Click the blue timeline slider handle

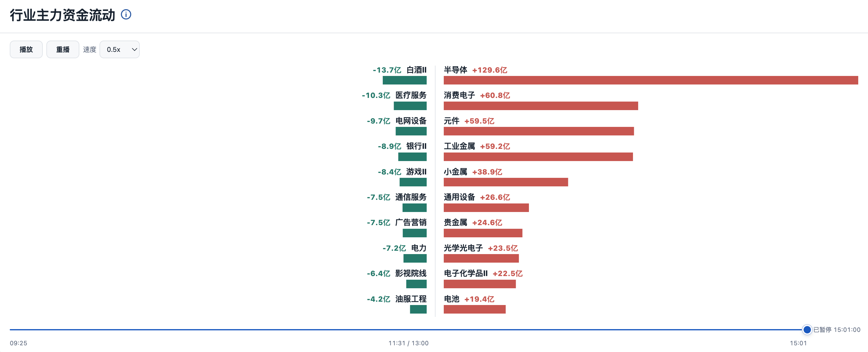807,329
